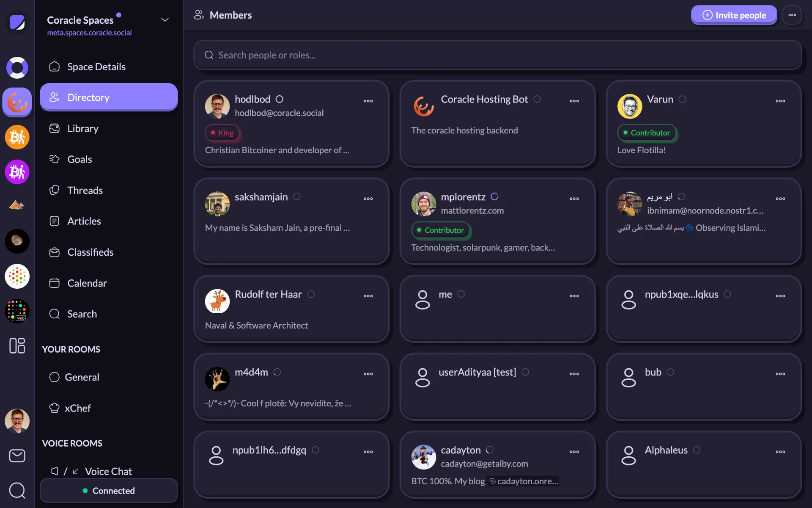Viewport: 812px width, 508px height.
Task: Select the Coracle orange swirl space icon
Action: (x=17, y=102)
